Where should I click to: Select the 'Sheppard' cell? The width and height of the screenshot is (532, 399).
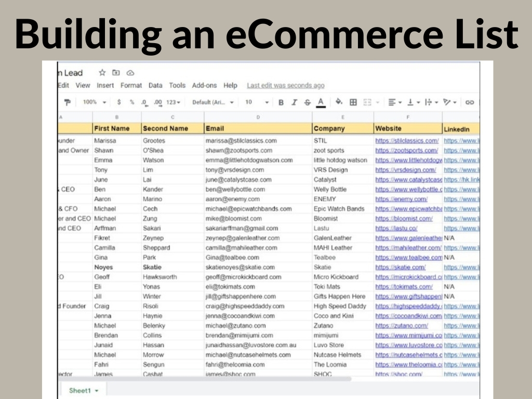click(172, 248)
